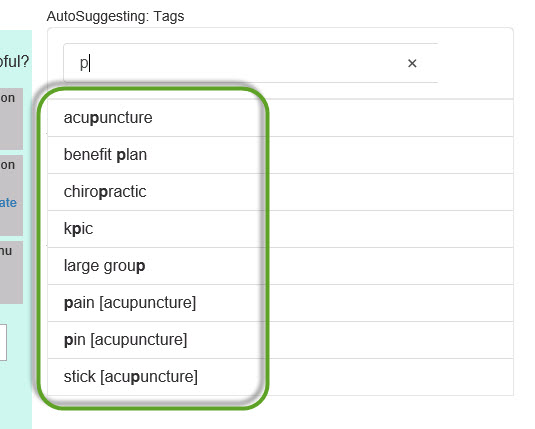
Task: Click the typed letter 'p' in the search field
Action: [84, 63]
